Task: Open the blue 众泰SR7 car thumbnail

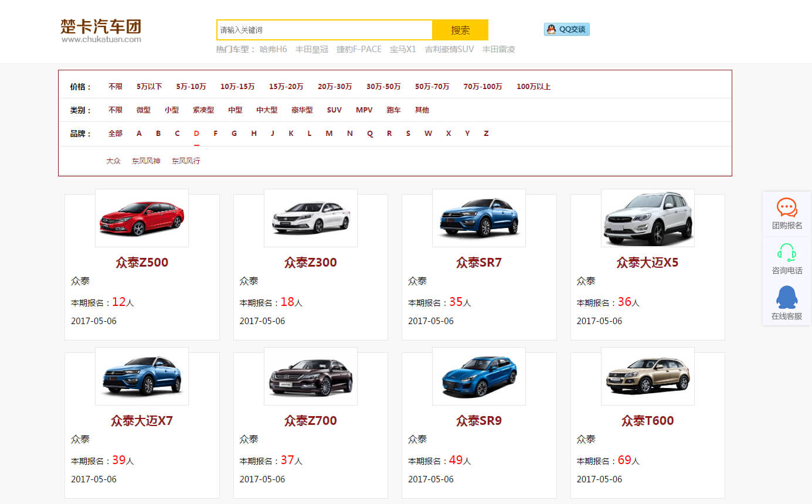Action: pos(479,218)
